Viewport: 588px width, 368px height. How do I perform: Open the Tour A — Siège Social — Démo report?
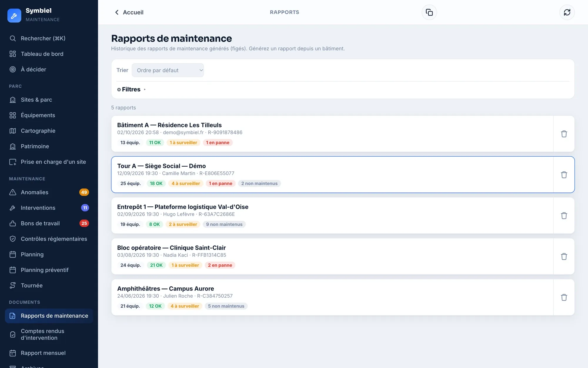point(332,175)
